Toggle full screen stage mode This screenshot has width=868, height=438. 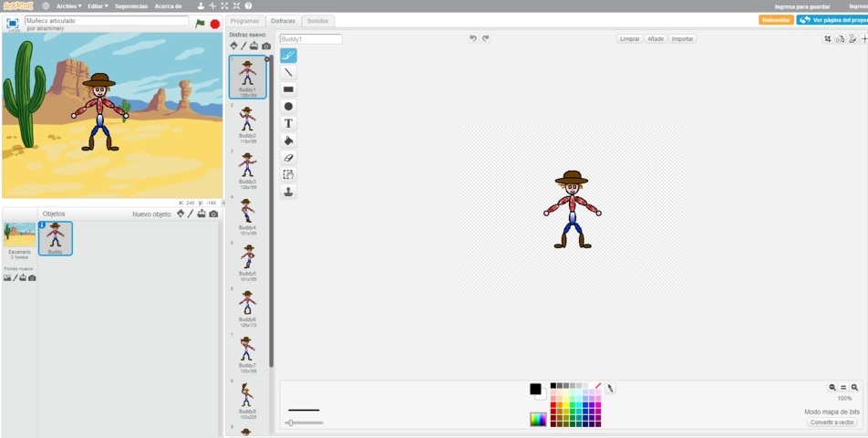tap(13, 23)
